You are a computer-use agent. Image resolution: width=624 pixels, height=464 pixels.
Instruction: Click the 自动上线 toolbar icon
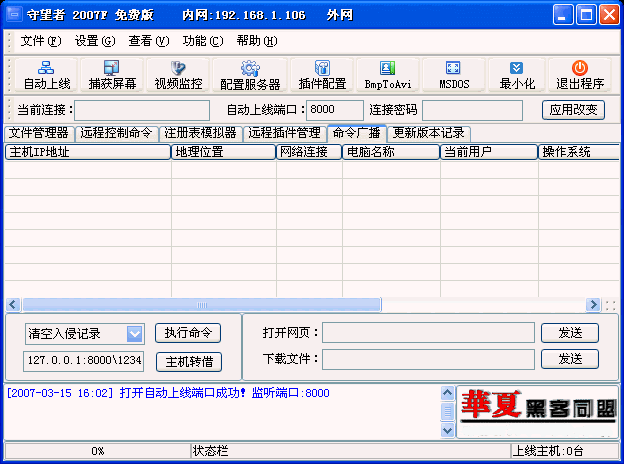[x=46, y=76]
